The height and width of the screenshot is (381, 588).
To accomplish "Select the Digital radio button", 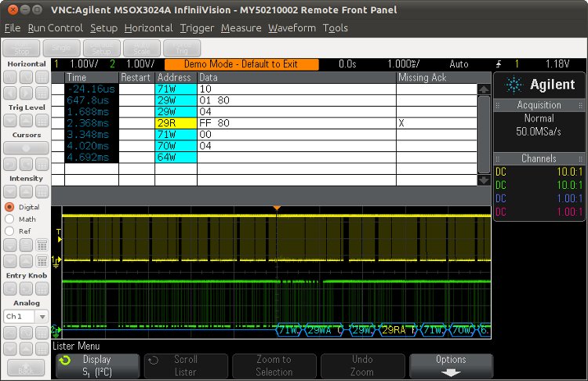I will tap(10, 207).
